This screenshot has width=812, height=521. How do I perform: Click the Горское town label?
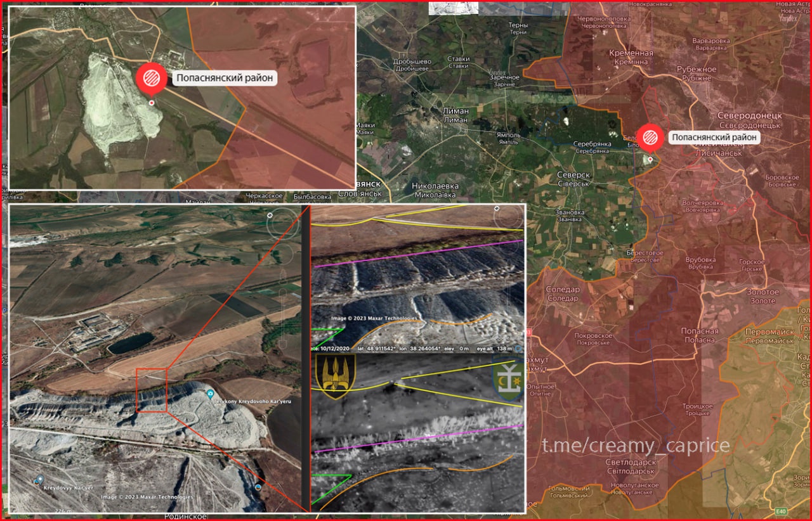(752, 261)
